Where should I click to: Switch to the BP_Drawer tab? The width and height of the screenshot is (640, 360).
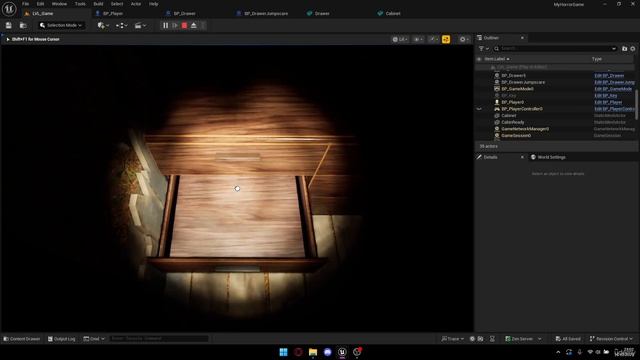[x=181, y=13]
